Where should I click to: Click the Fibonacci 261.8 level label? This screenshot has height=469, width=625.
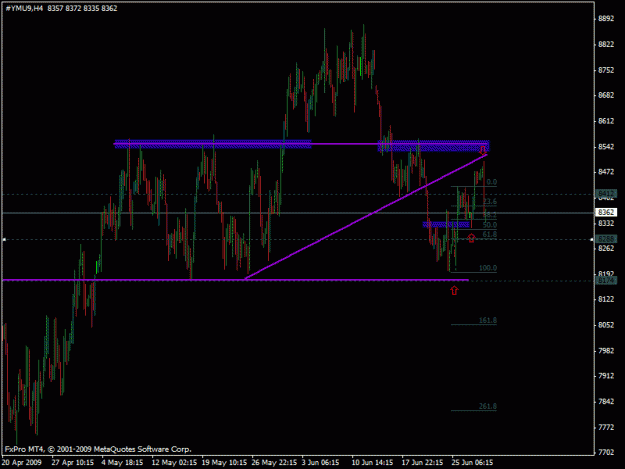pyautogui.click(x=488, y=406)
